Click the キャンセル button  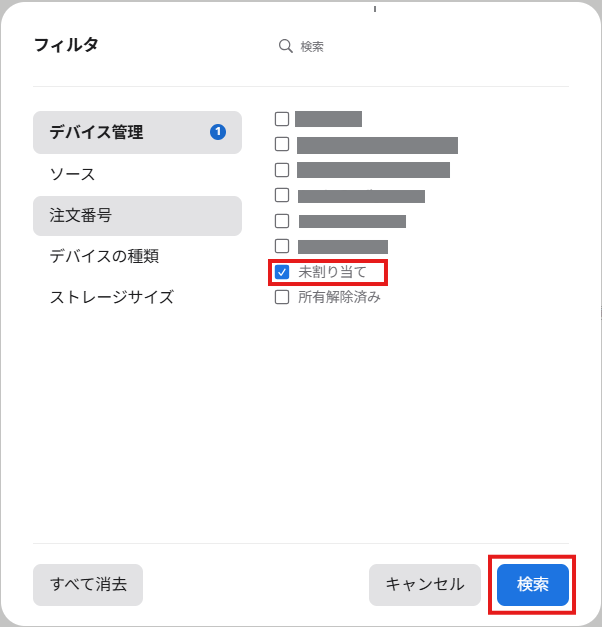pyautogui.click(x=425, y=585)
